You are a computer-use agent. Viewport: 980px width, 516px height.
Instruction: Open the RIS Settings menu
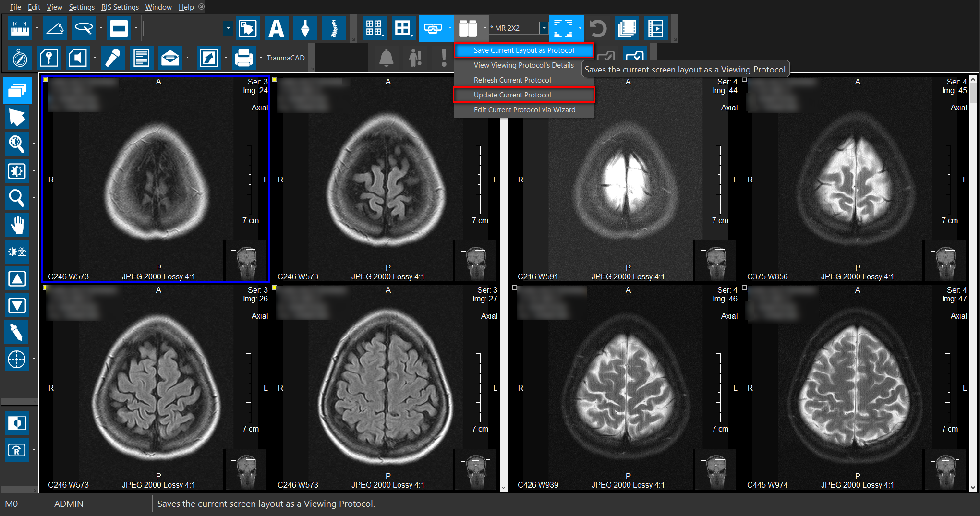pos(120,7)
